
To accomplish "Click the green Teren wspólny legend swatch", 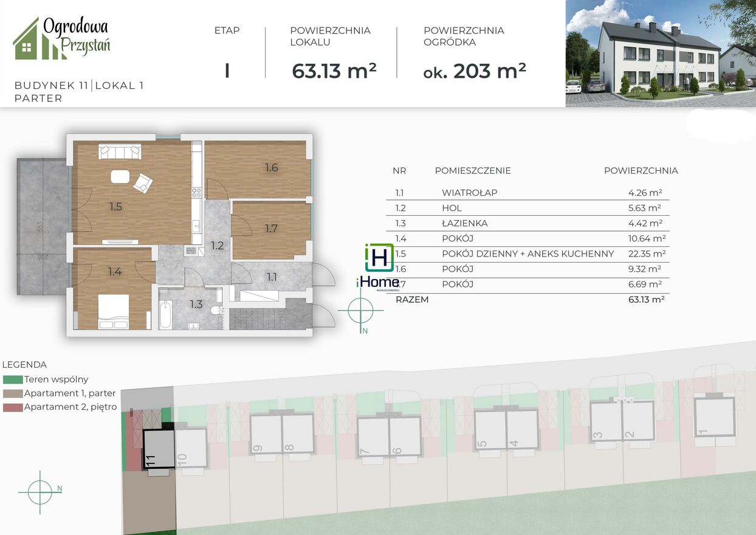I will (x=13, y=379).
